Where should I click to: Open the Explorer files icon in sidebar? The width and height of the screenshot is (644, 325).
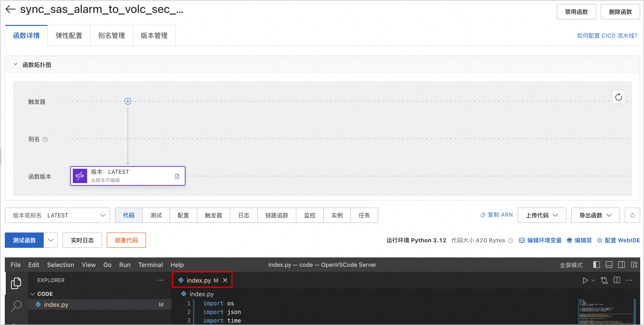(x=16, y=283)
